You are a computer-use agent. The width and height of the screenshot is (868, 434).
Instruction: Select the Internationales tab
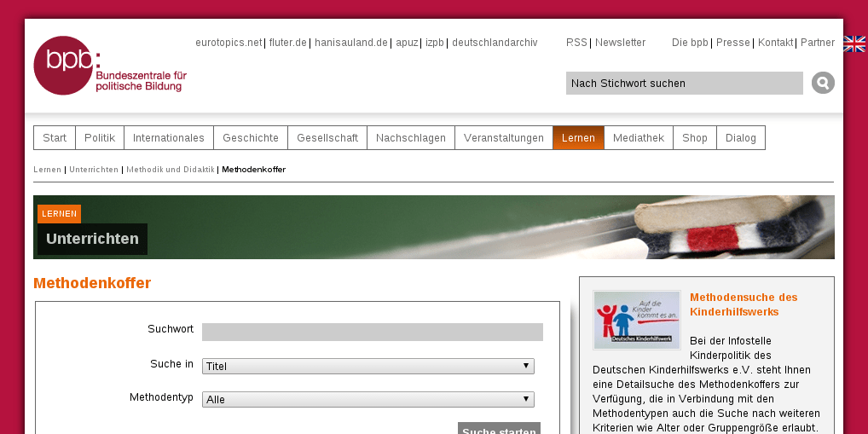click(169, 138)
